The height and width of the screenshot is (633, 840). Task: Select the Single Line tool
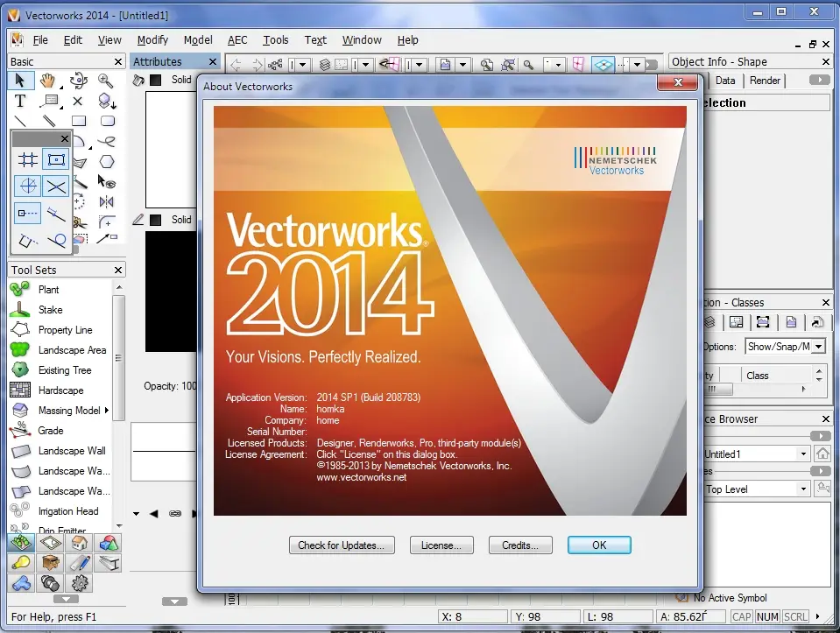point(20,121)
